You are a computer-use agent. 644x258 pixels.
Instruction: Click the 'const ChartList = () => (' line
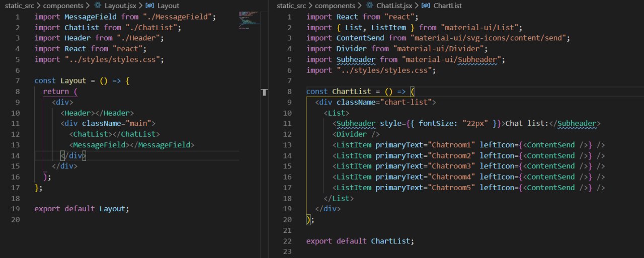pyautogui.click(x=360, y=92)
